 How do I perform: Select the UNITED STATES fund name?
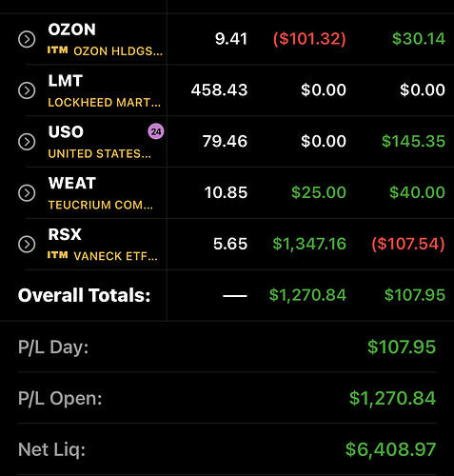(x=99, y=154)
